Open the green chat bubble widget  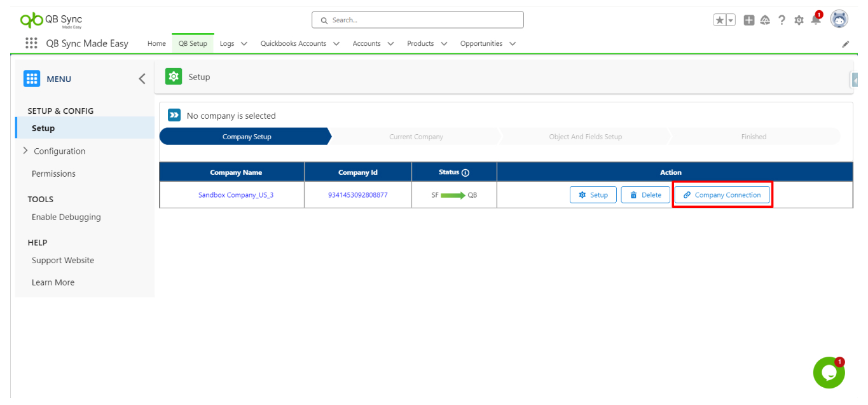(x=829, y=373)
